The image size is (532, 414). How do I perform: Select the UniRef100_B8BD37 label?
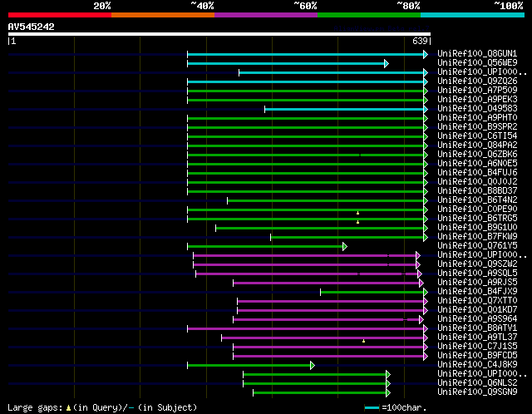[x=477, y=191]
